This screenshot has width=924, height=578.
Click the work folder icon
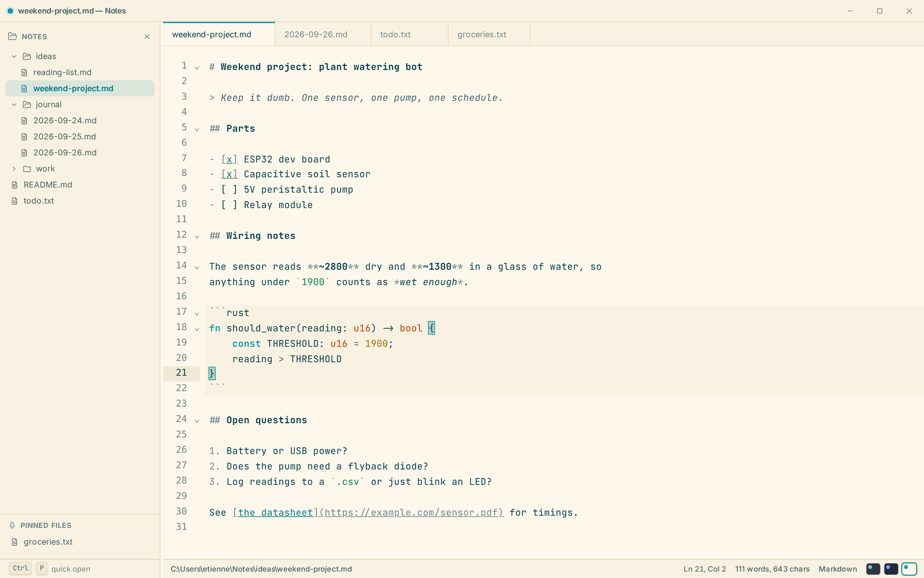click(x=27, y=169)
